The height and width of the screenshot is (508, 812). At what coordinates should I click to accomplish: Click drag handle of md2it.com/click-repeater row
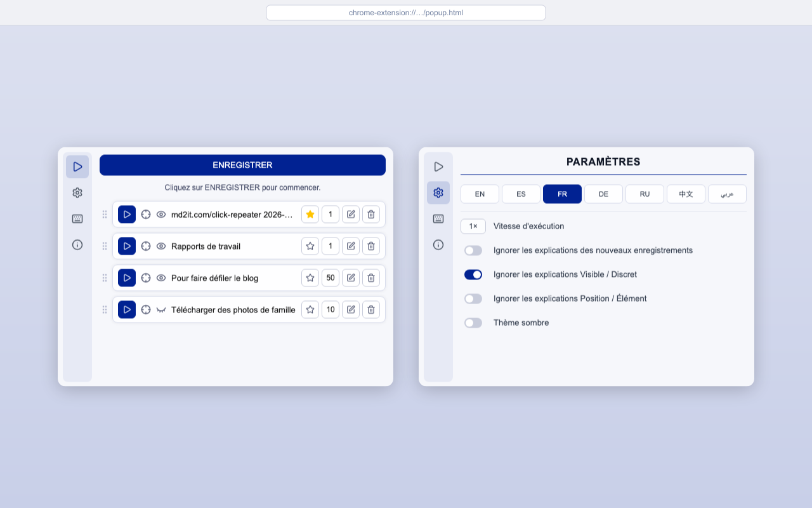[x=105, y=215]
